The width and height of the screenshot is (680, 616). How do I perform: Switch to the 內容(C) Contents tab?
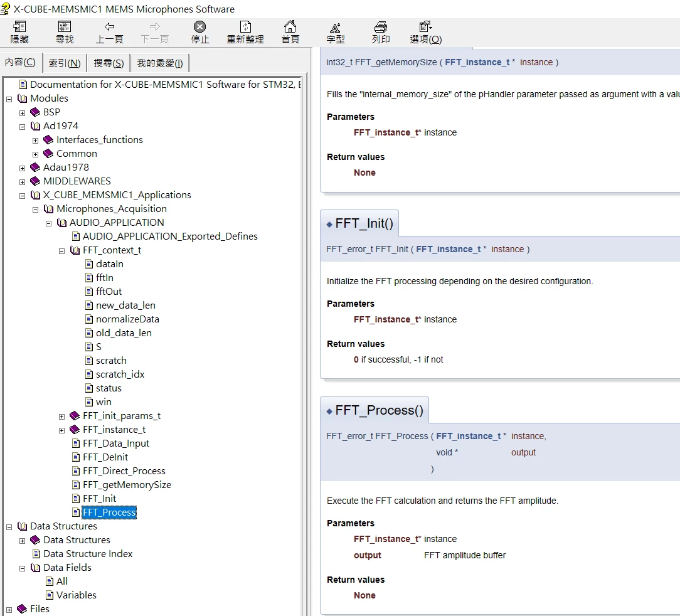coord(20,63)
